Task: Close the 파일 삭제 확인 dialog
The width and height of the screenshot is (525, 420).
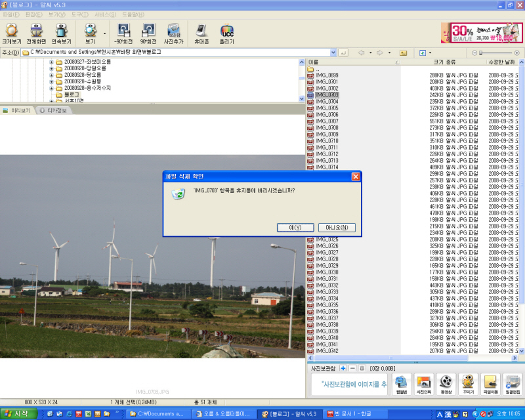Action: (x=356, y=177)
